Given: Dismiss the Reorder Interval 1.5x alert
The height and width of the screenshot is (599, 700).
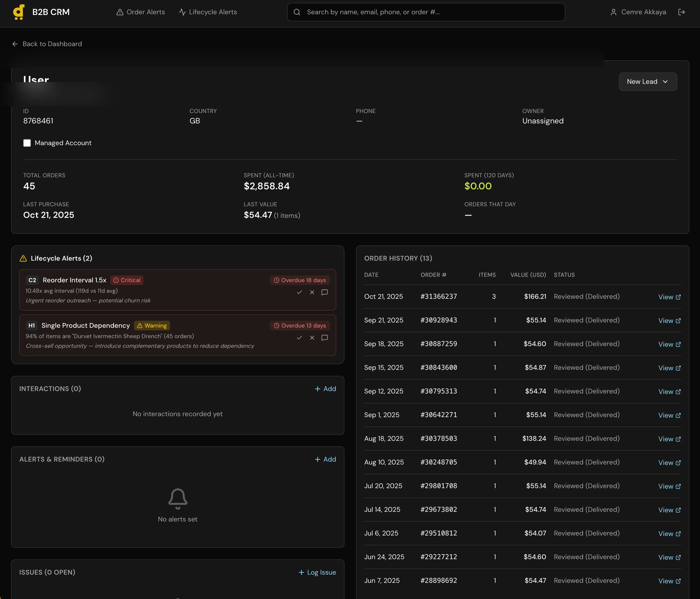Looking at the screenshot, I should point(312,292).
